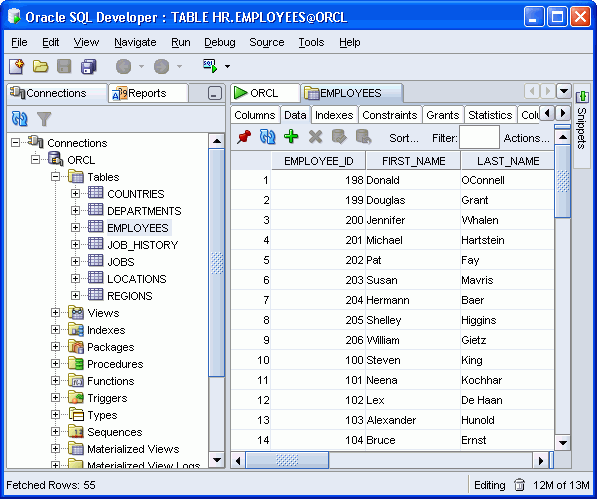Expand the EMPLOYEES table node
Image resolution: width=597 pixels, height=499 pixels.
(x=75, y=228)
